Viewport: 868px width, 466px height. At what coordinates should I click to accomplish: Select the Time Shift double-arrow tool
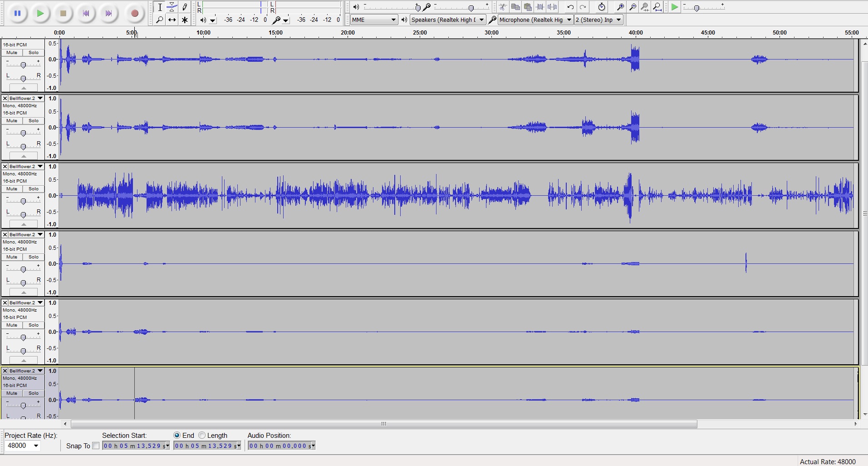(172, 20)
